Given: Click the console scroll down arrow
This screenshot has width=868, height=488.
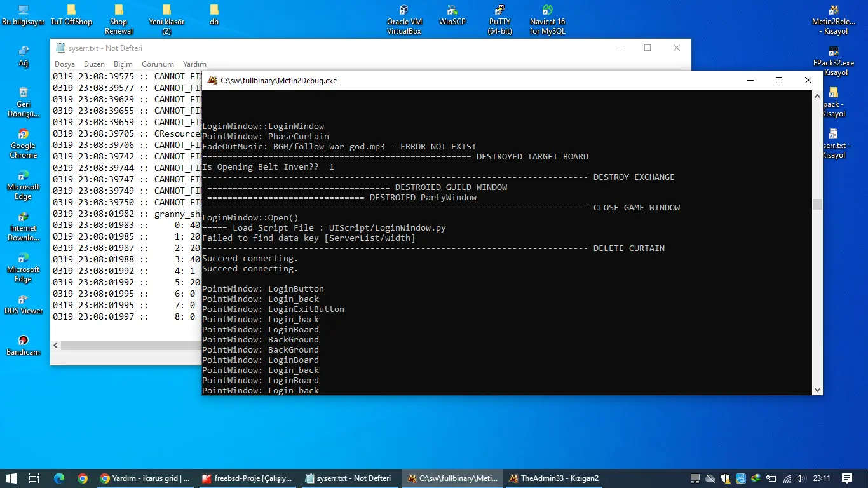Looking at the screenshot, I should [817, 390].
